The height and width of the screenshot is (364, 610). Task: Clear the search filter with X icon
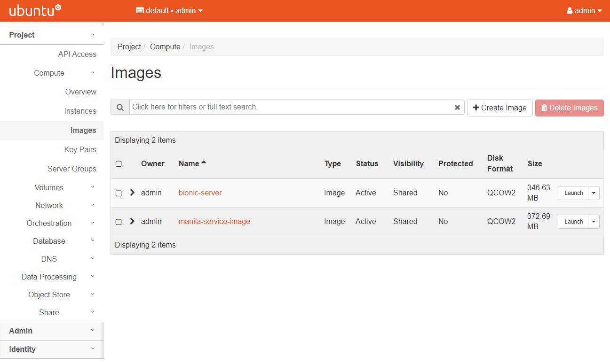pos(457,108)
